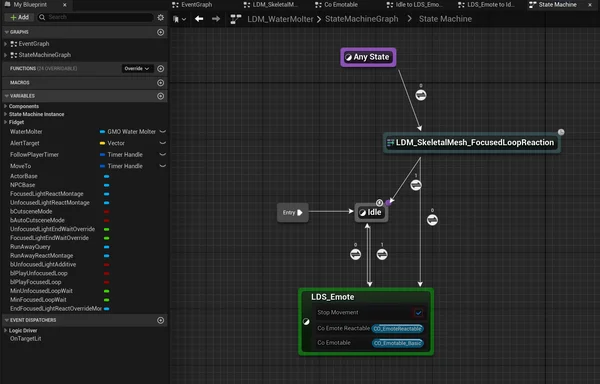The height and width of the screenshot is (384, 600).
Task: Expand the Fidget variable category
Action: 5,122
